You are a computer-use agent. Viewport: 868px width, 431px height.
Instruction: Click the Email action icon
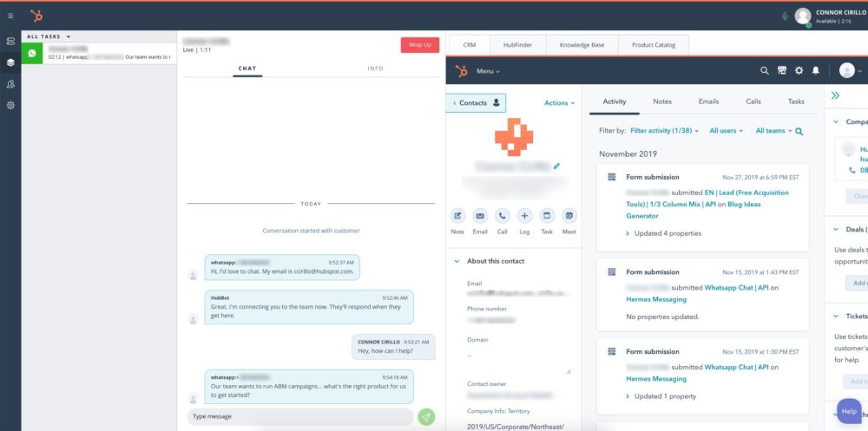coord(480,216)
